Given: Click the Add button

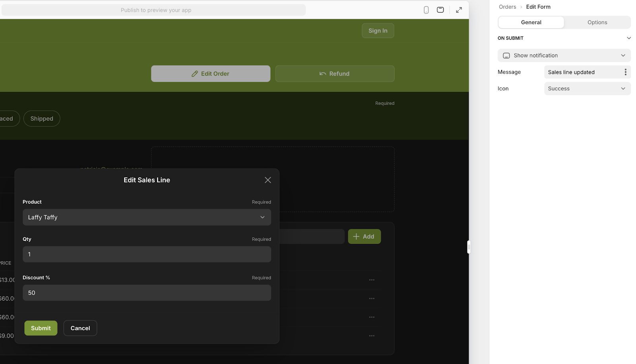Looking at the screenshot, I should pyautogui.click(x=364, y=236).
